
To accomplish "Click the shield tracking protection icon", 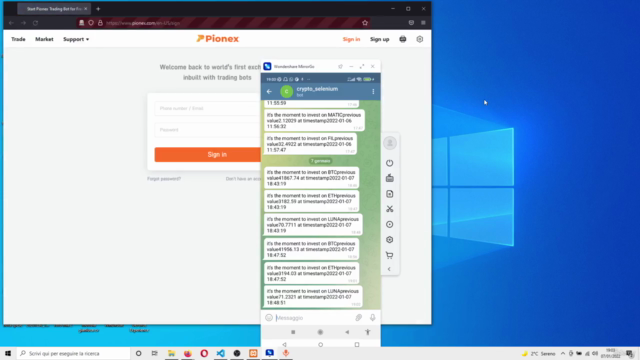I will point(91,23).
